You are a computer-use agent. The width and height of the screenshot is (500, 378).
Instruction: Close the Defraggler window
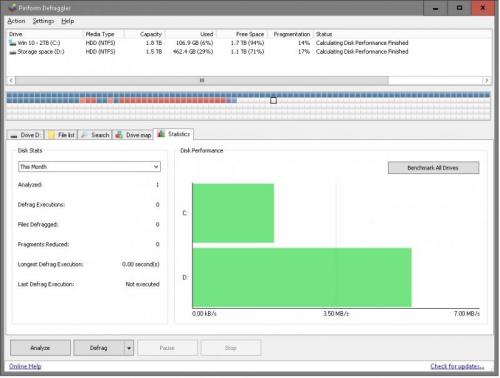[x=483, y=8]
